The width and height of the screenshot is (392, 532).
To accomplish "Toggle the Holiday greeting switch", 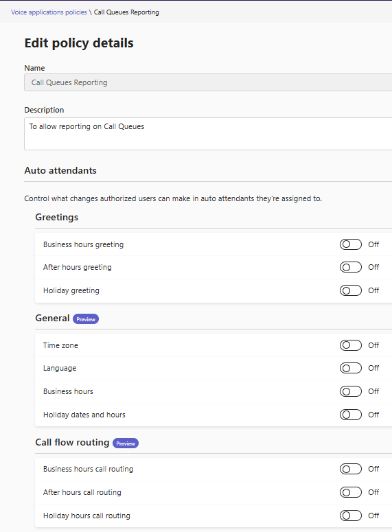I will tap(351, 291).
